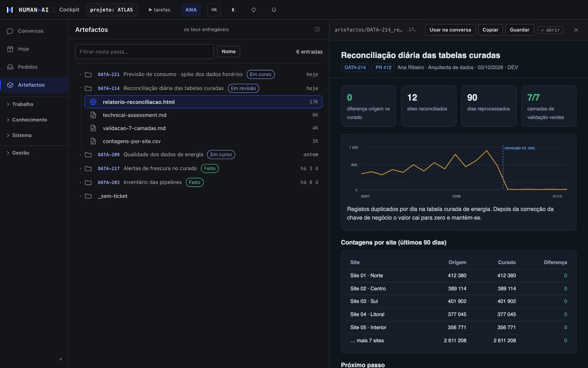588x368 pixels.
Task: Click the HUMAN×AI logo icon
Action: point(10,10)
